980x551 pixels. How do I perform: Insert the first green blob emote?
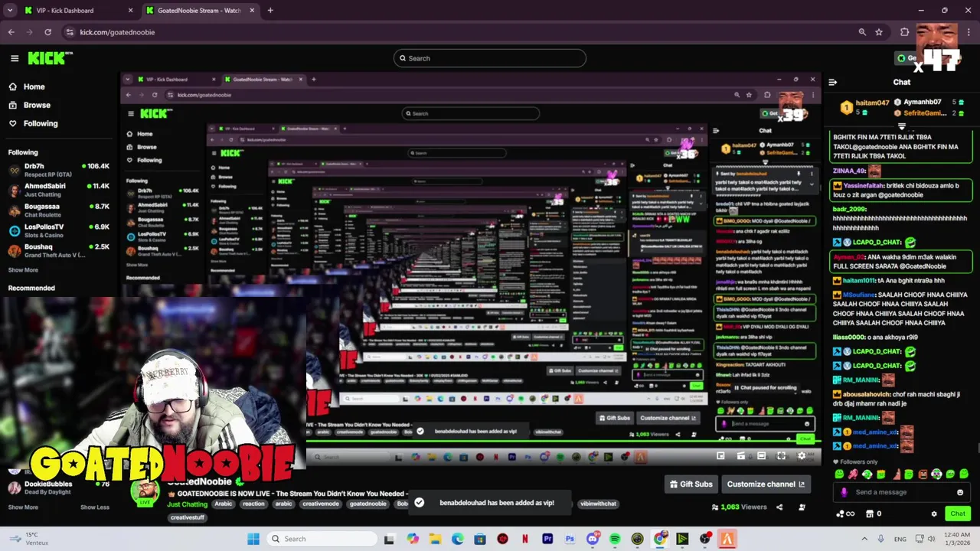click(x=839, y=474)
